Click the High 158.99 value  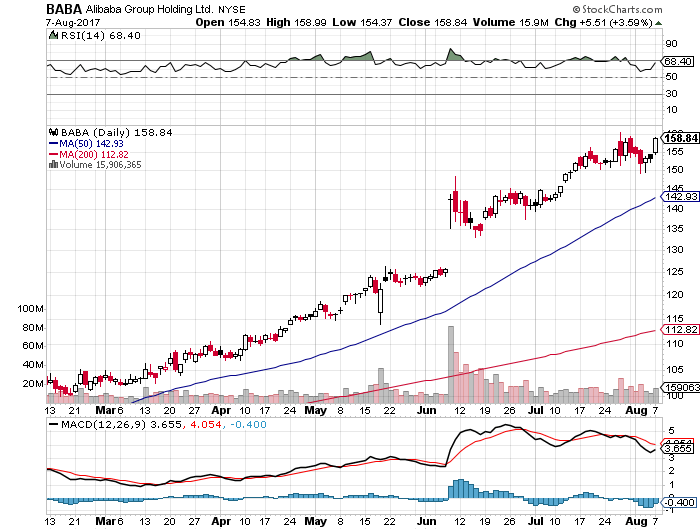coord(296,22)
